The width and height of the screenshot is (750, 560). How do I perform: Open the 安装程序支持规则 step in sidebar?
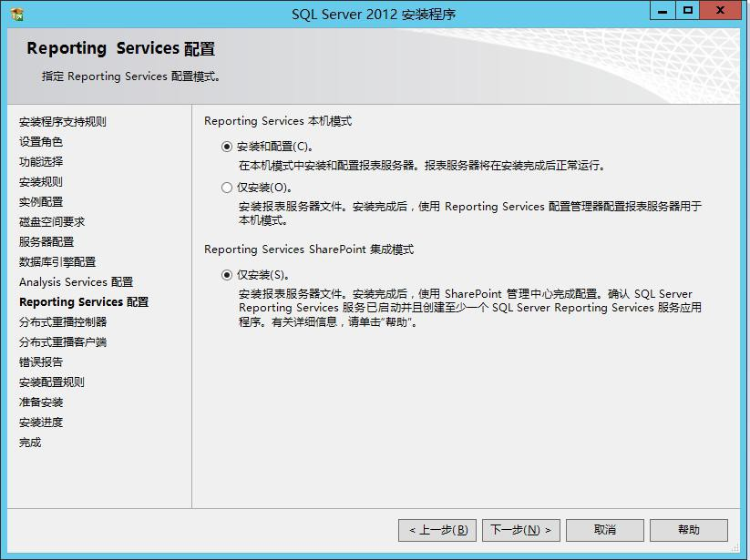click(63, 122)
